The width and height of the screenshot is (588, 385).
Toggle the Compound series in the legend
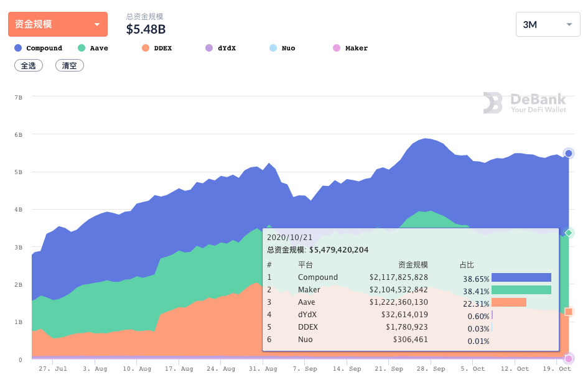pyautogui.click(x=38, y=48)
